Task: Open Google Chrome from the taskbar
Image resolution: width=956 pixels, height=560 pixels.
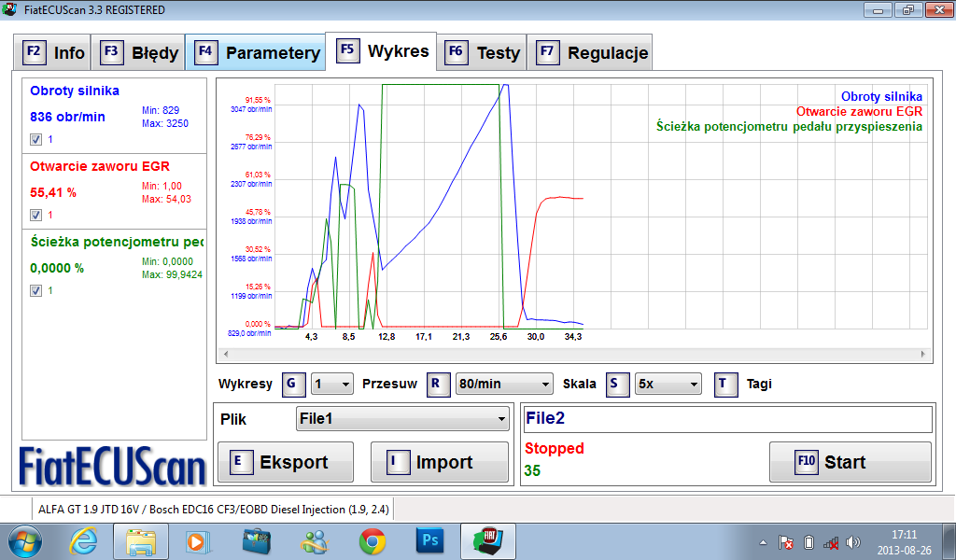Action: [x=373, y=540]
